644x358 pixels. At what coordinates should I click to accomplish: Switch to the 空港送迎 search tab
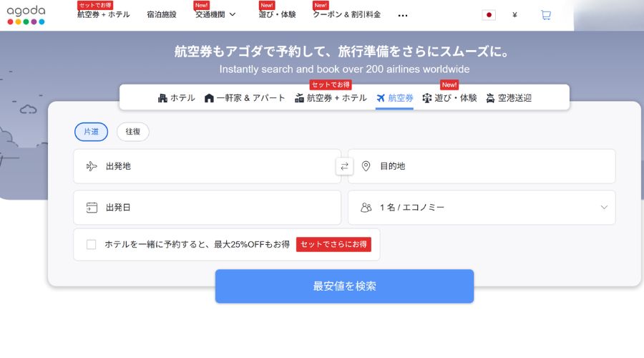point(509,98)
